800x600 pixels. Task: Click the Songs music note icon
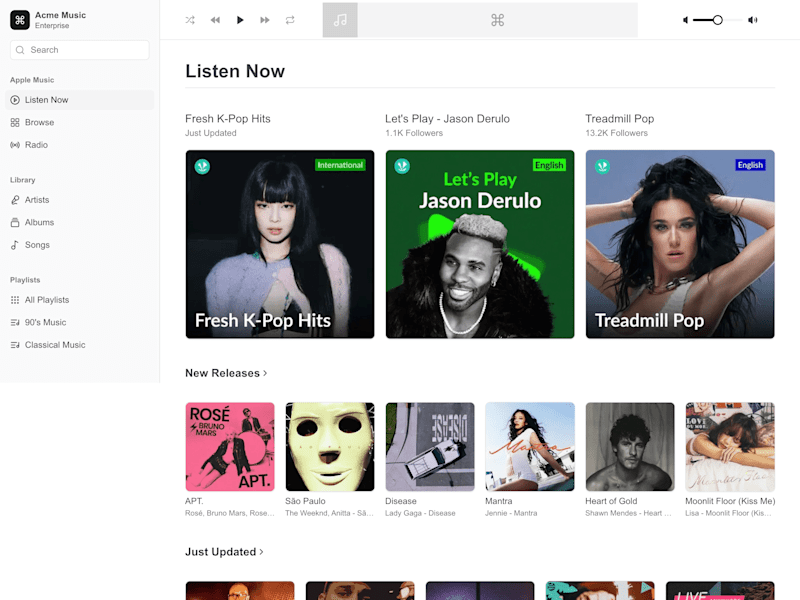pyautogui.click(x=15, y=245)
